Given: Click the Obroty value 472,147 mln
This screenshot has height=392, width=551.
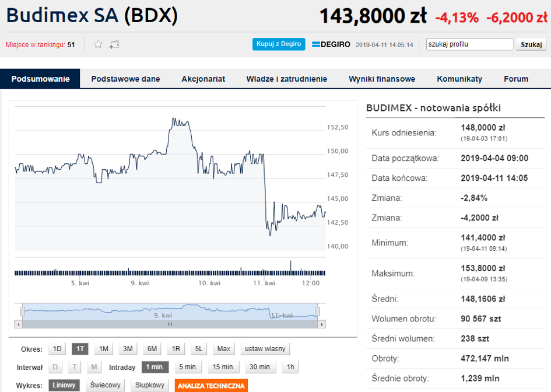Looking at the screenshot, I should tap(485, 359).
